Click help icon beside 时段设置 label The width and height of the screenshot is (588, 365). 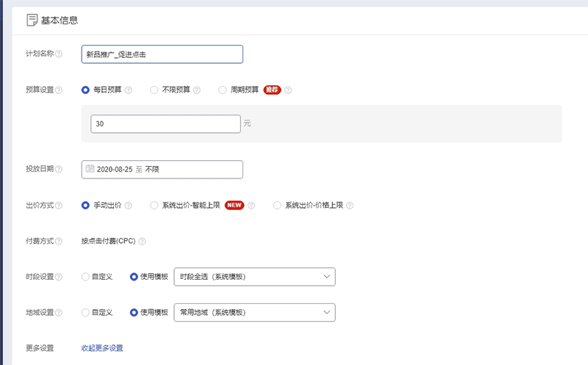pyautogui.click(x=59, y=277)
